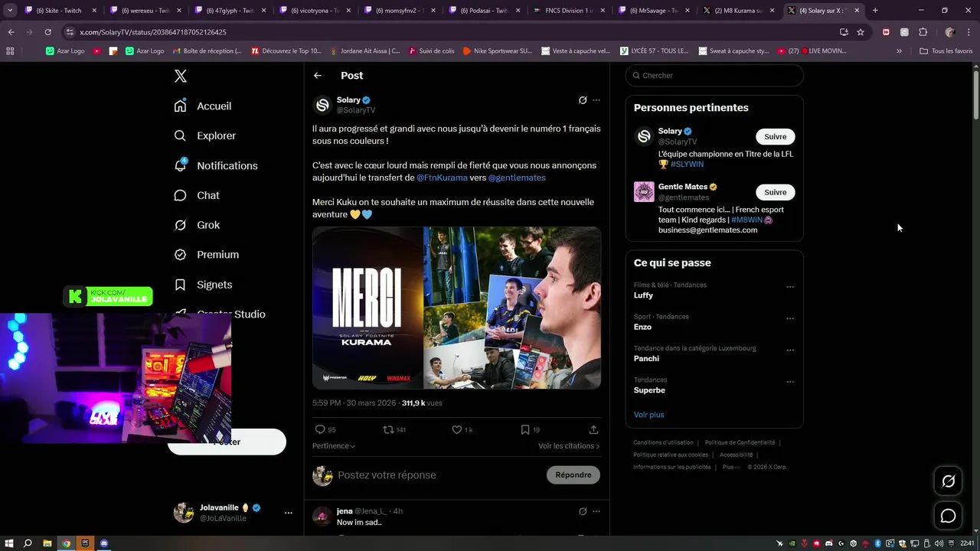
Task: Open the MERCI Kurama image
Action: pos(367,308)
